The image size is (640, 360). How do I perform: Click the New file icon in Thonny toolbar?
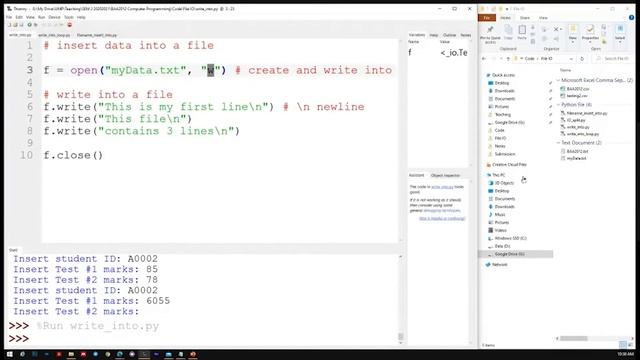tap(9, 25)
